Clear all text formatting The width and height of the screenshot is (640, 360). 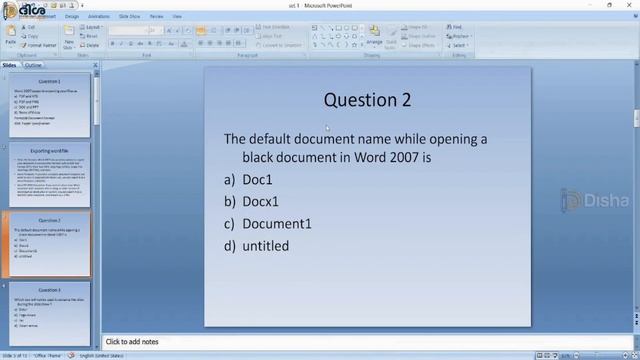click(188, 30)
